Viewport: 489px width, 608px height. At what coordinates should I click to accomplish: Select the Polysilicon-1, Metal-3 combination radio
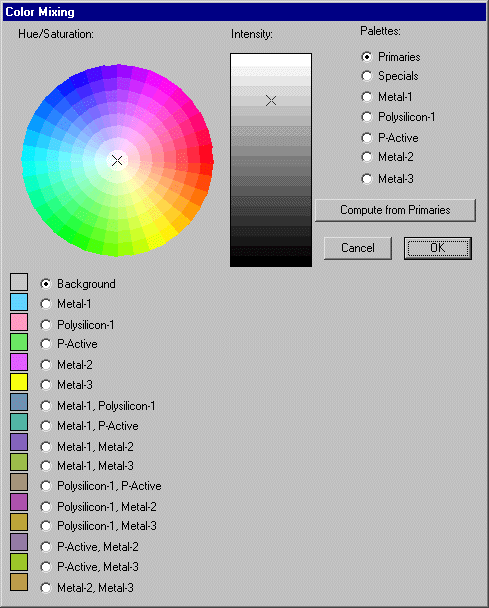pyautogui.click(x=46, y=526)
